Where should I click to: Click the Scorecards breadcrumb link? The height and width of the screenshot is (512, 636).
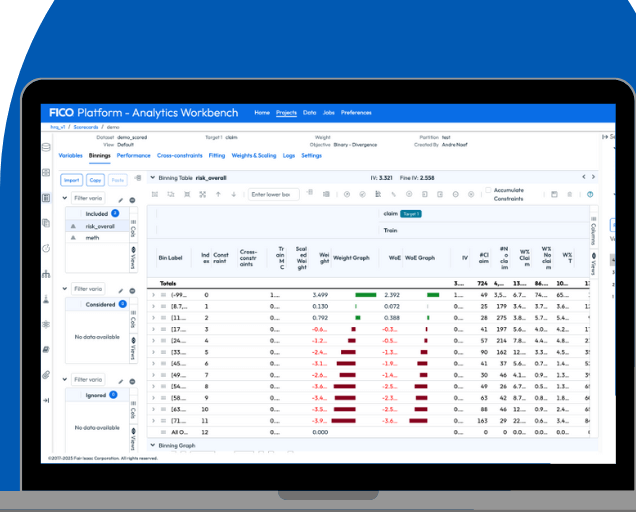(x=86, y=127)
